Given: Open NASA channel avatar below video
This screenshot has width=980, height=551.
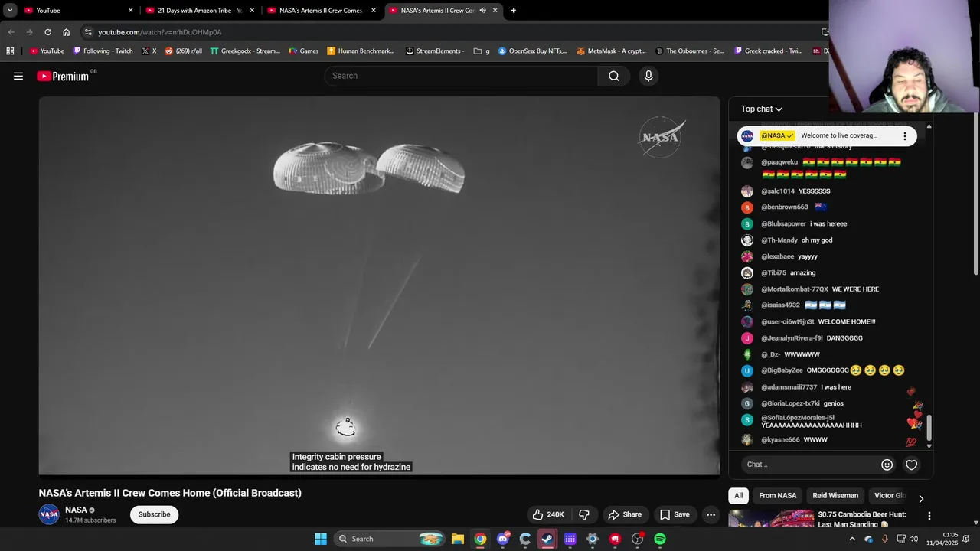Looking at the screenshot, I should pos(49,514).
